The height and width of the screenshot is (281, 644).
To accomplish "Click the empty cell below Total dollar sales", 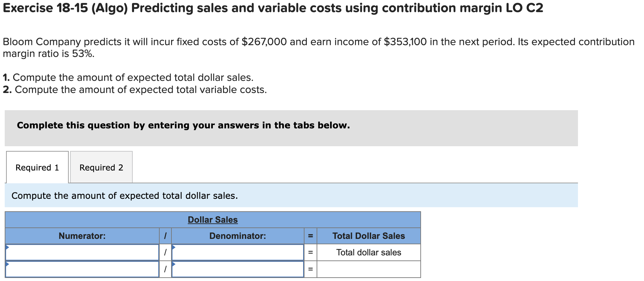I will (368, 269).
